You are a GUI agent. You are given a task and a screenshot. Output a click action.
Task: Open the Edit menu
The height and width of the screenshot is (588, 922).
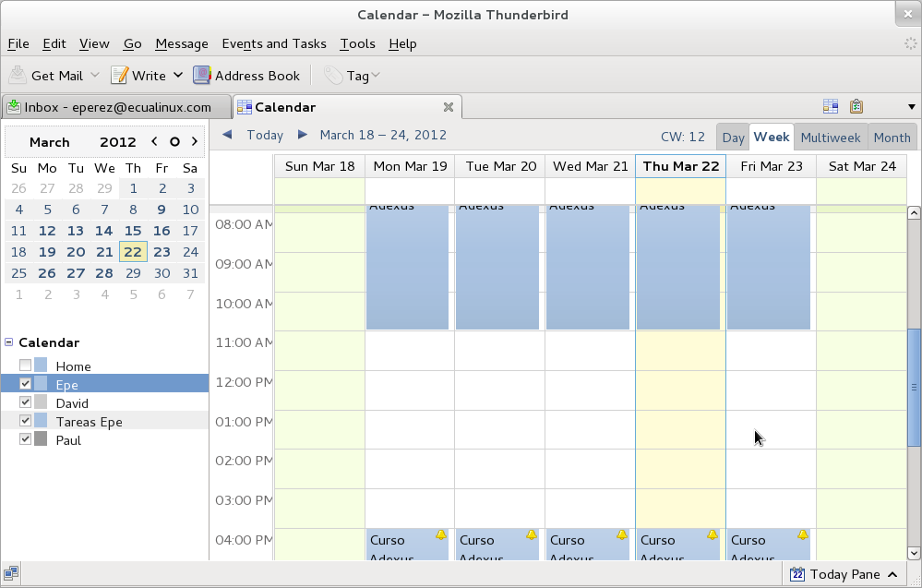pyautogui.click(x=54, y=43)
